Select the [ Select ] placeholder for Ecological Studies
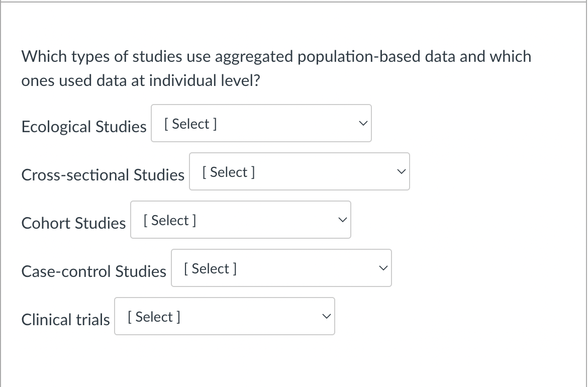The width and height of the screenshot is (588, 387). pos(189,124)
